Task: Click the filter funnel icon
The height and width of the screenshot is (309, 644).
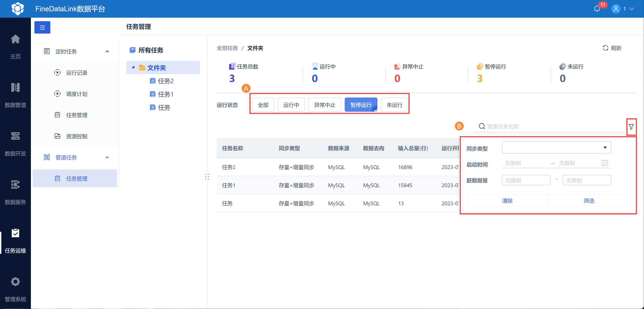Action: coord(631,127)
